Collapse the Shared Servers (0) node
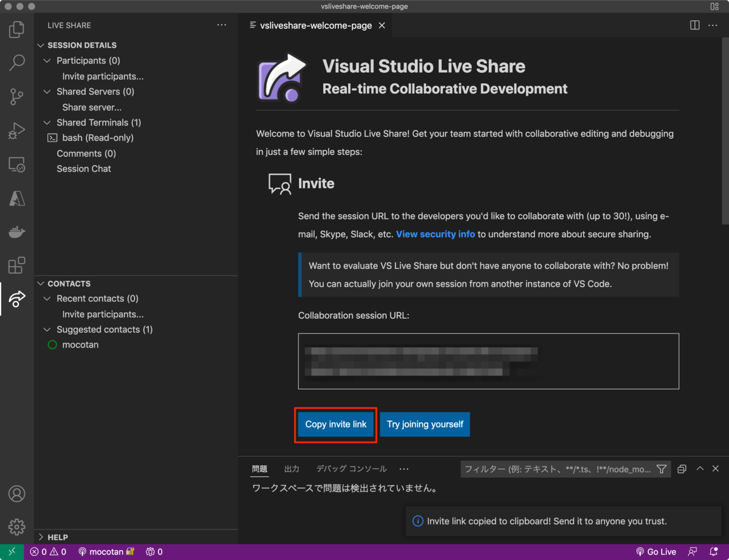The image size is (729, 560). [47, 92]
